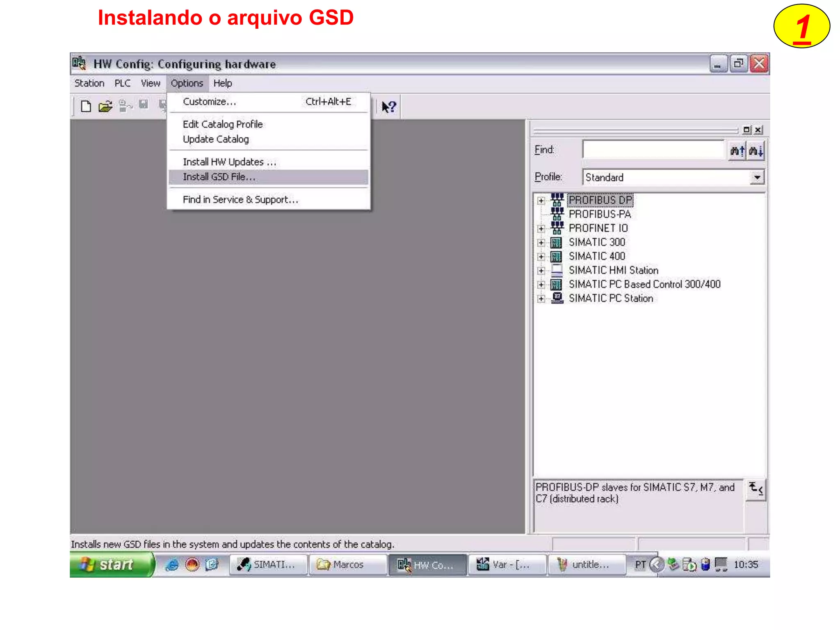Open the Help menu
The height and width of the screenshot is (630, 840).
(x=223, y=83)
